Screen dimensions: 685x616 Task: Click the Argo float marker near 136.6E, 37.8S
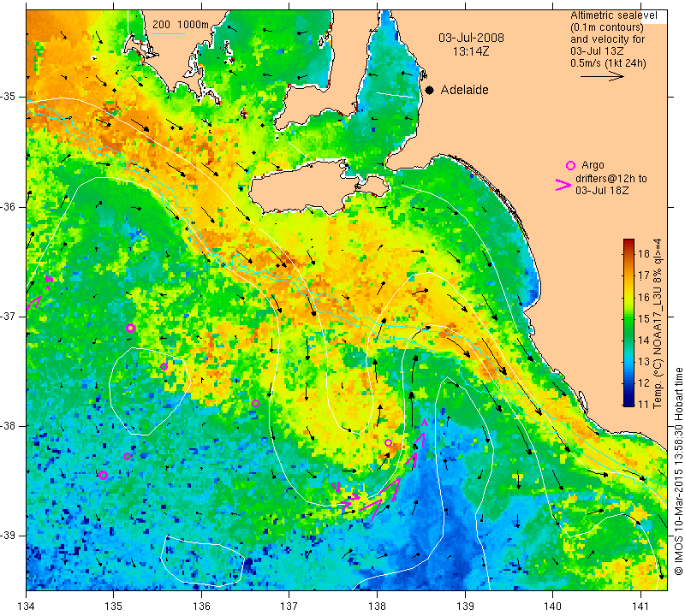(255, 403)
